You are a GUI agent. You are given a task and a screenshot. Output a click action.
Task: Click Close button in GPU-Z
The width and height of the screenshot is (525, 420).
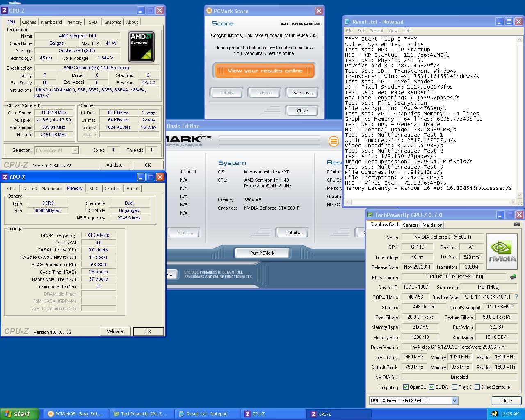pos(507,401)
